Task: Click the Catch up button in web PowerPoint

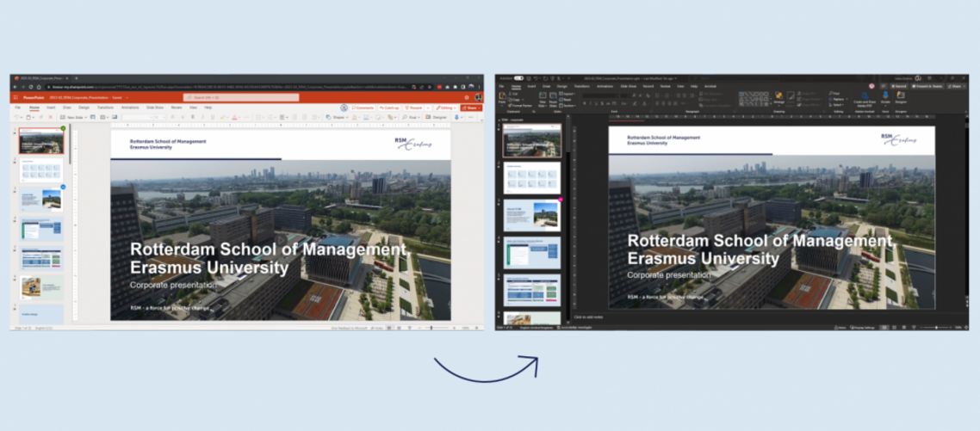Action: 388,108
